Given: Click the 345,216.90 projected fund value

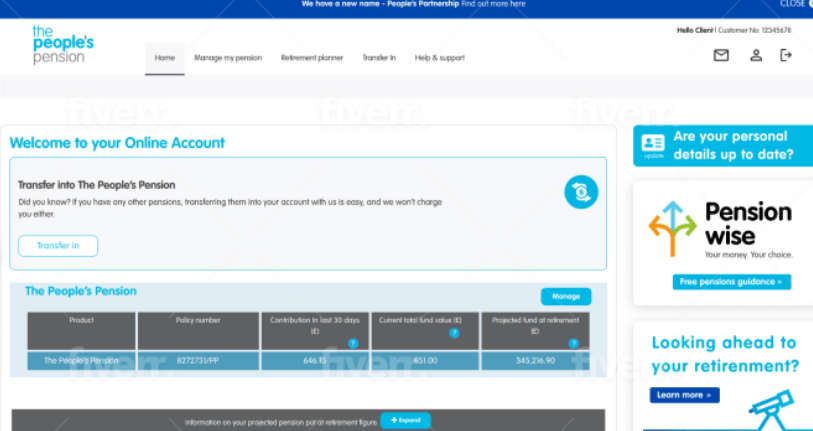Looking at the screenshot, I should tap(536, 361).
